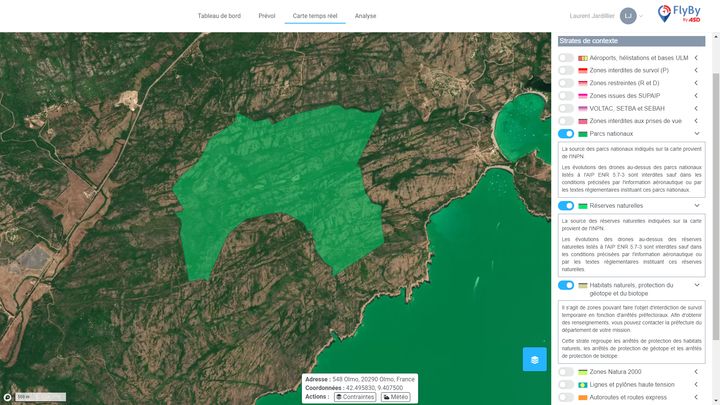This screenshot has width=720, height=405.
Task: Click the Zones Natura 2000 legend icon
Action: click(583, 372)
